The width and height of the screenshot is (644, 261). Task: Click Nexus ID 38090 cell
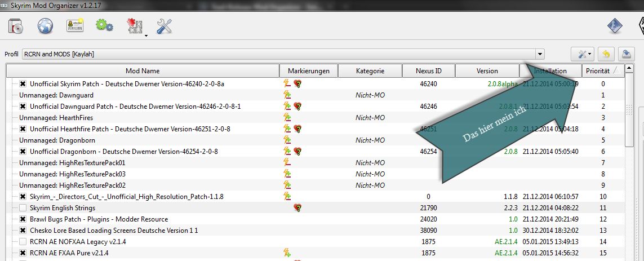[428, 231]
